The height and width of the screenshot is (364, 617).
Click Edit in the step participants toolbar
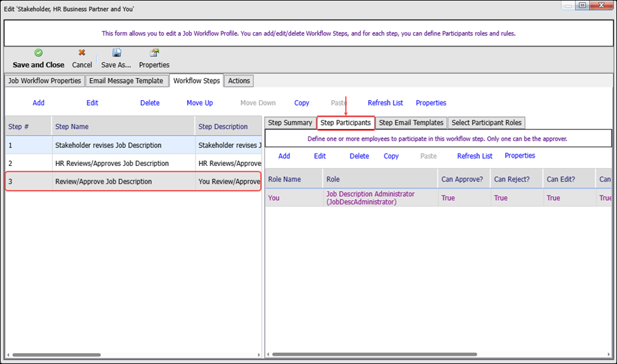tap(319, 156)
